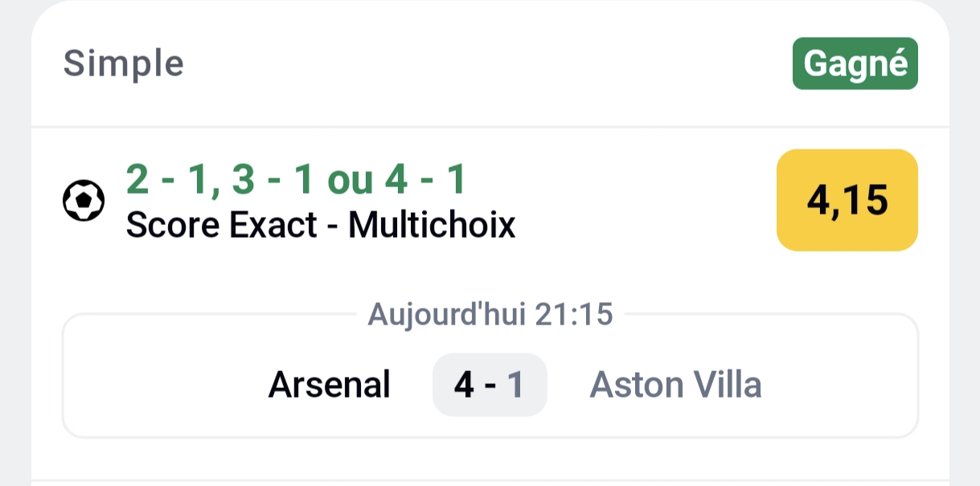Click the green 4 - 1 score option

pos(424,182)
